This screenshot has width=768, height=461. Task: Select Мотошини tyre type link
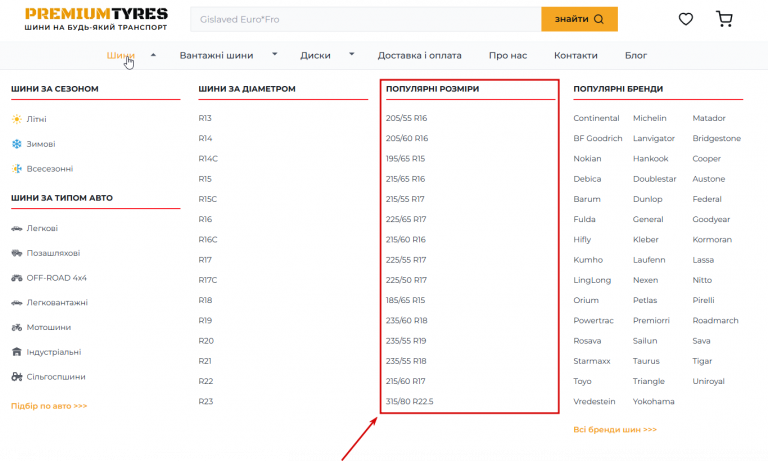[48, 327]
